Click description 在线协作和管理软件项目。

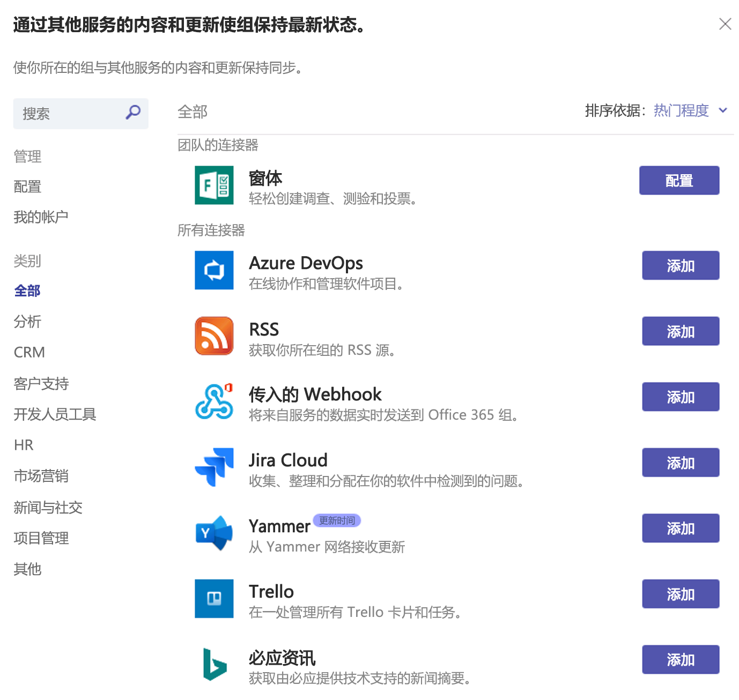327,284
